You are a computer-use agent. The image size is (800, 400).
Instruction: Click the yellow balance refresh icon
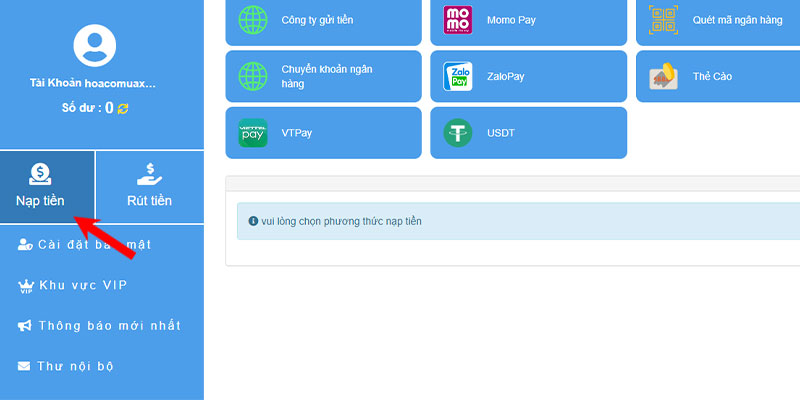123,108
